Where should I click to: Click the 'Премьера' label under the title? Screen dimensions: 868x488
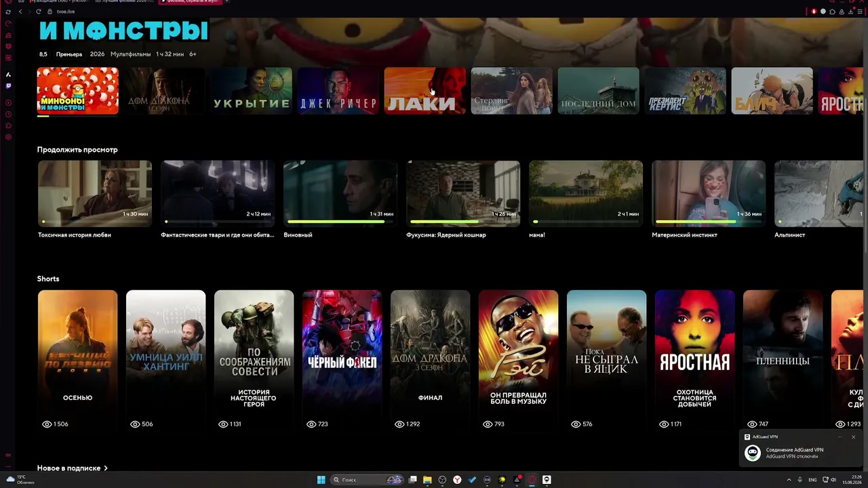(69, 54)
